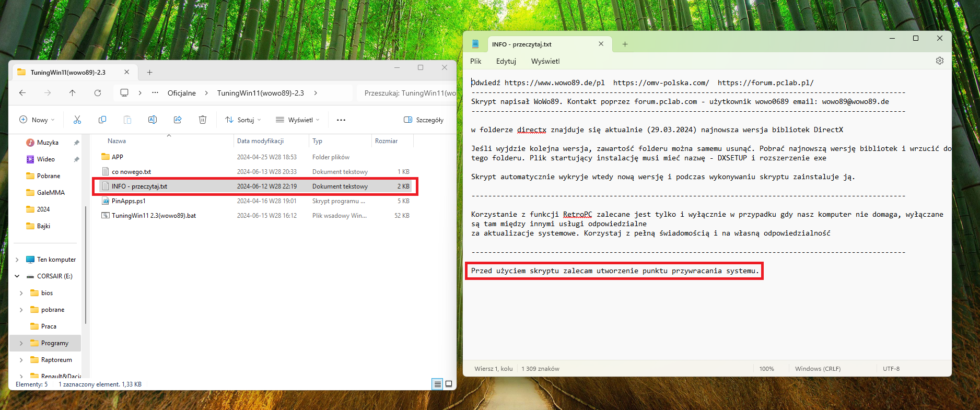Expand the pobrane folder node
980x410 pixels.
tap(21, 310)
